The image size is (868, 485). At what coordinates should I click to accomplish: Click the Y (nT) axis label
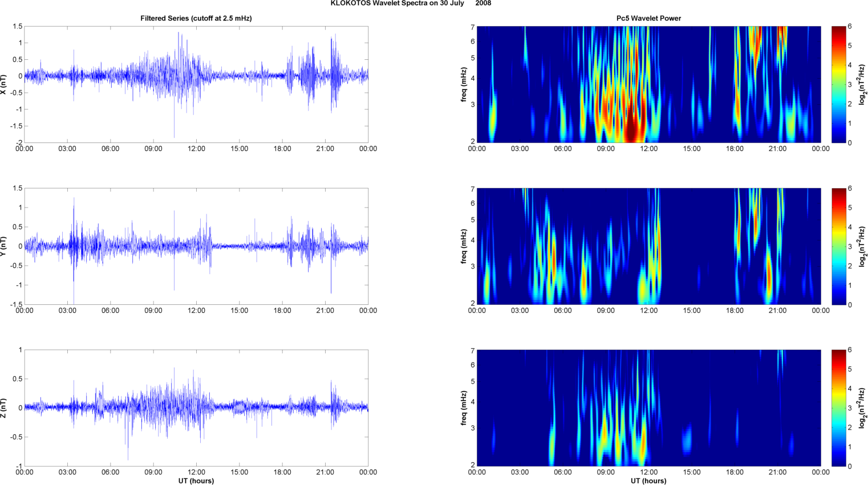tap(3, 246)
